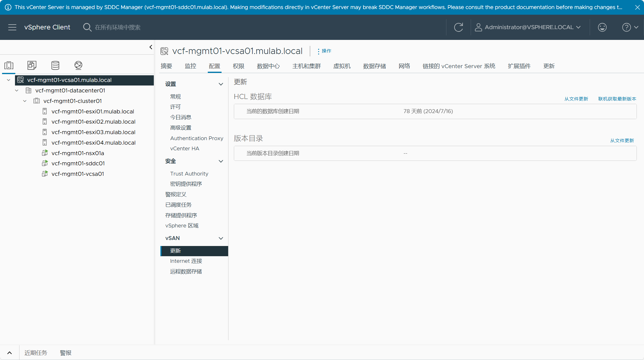Click the refresh button icon
Image resolution: width=644 pixels, height=360 pixels.
(459, 27)
